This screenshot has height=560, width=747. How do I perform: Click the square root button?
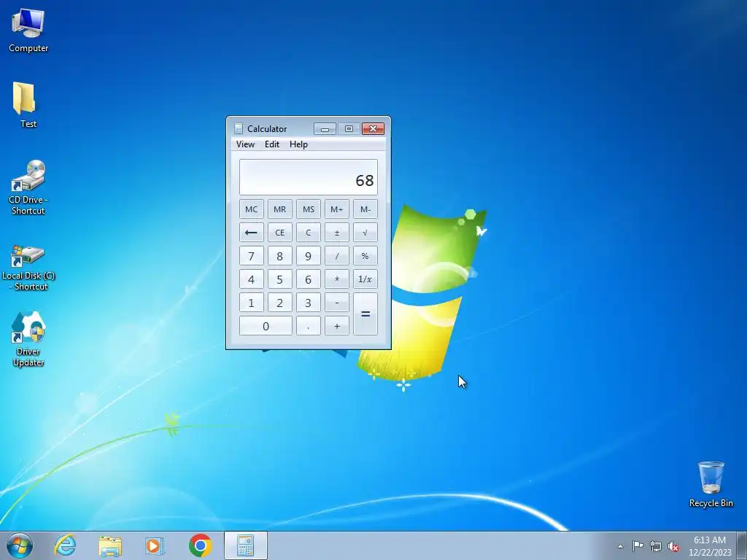click(365, 233)
